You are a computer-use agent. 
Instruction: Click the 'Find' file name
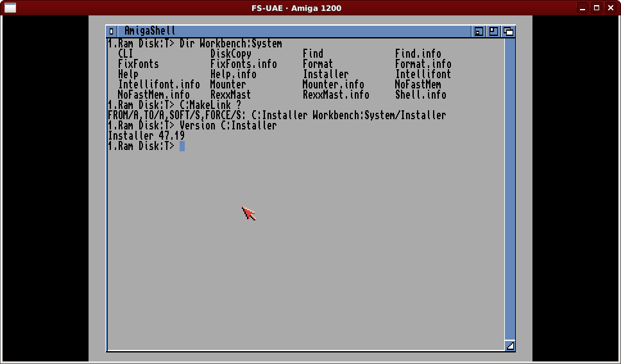pos(313,53)
